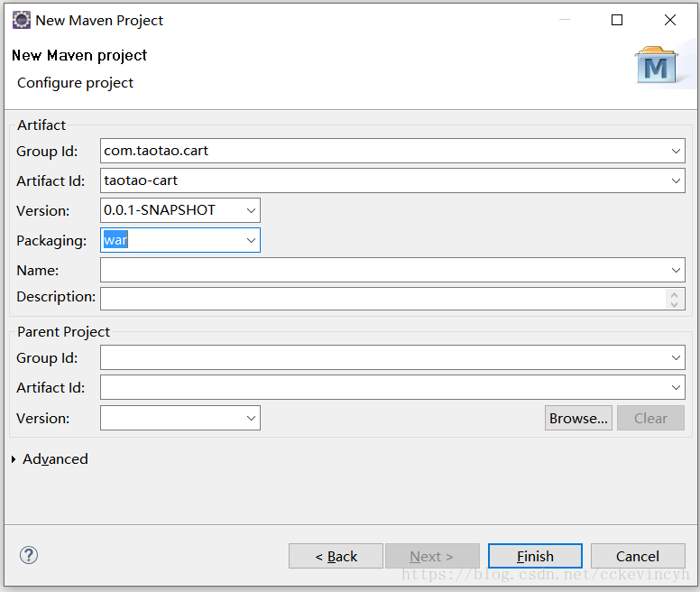
Task: Open the 0.0.1-SNAPSHOT Version dropdown arrow
Action: coord(251,210)
